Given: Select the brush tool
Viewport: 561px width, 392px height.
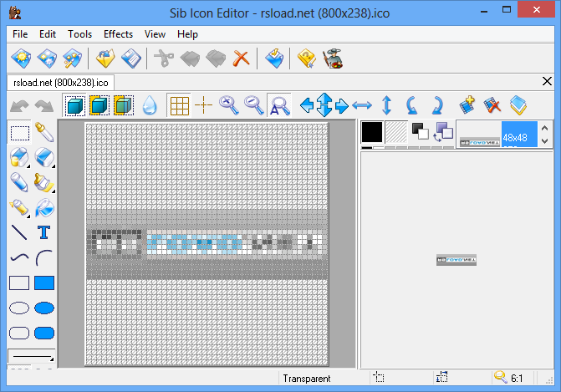Looking at the screenshot, I should [x=44, y=182].
